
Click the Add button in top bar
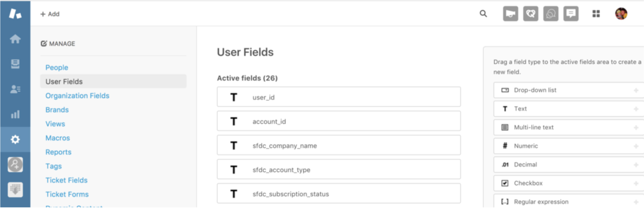[x=50, y=14]
